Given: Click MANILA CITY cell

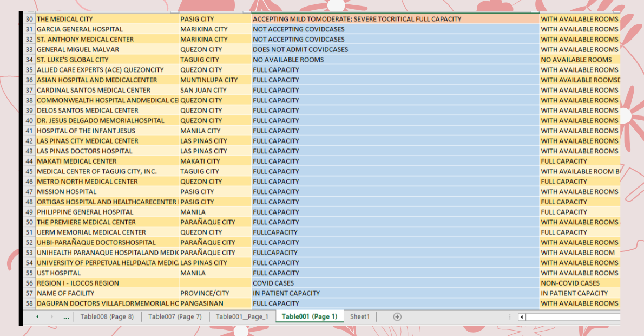Looking at the screenshot, I should coord(215,131).
